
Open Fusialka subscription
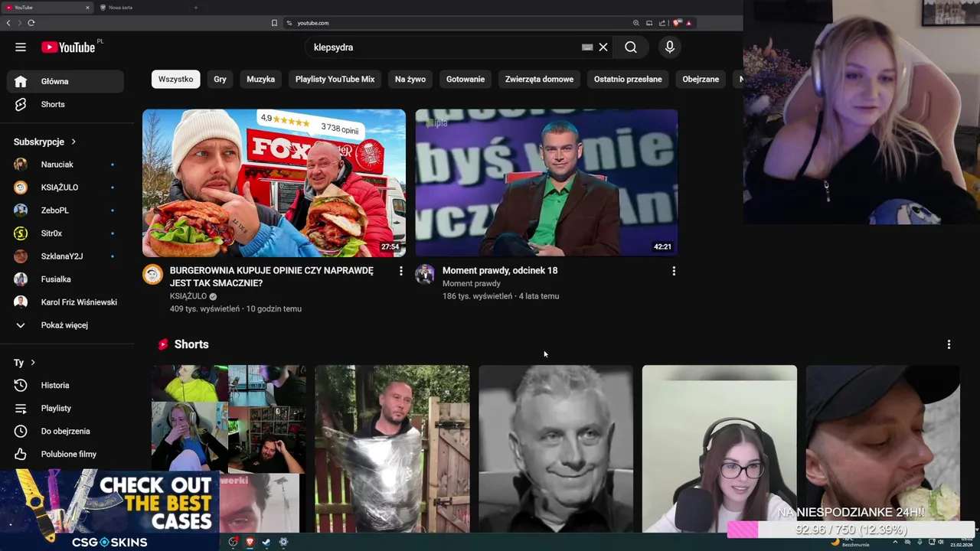coord(65,279)
